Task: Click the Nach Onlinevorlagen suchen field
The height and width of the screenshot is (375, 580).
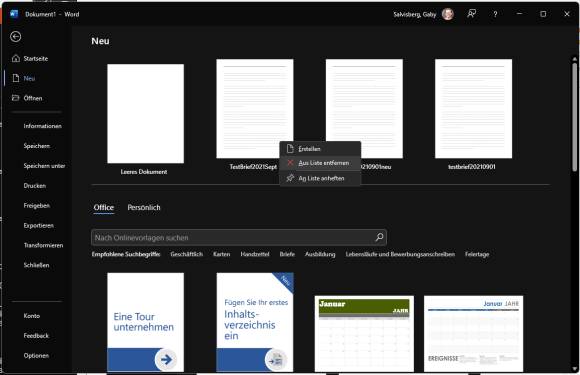Action: tap(239, 237)
